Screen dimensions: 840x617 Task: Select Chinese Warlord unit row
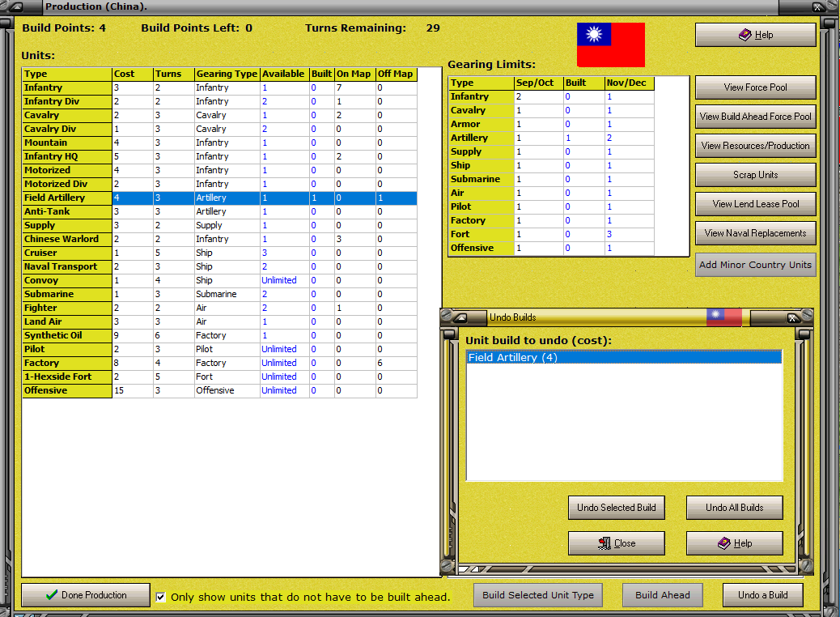[219, 239]
